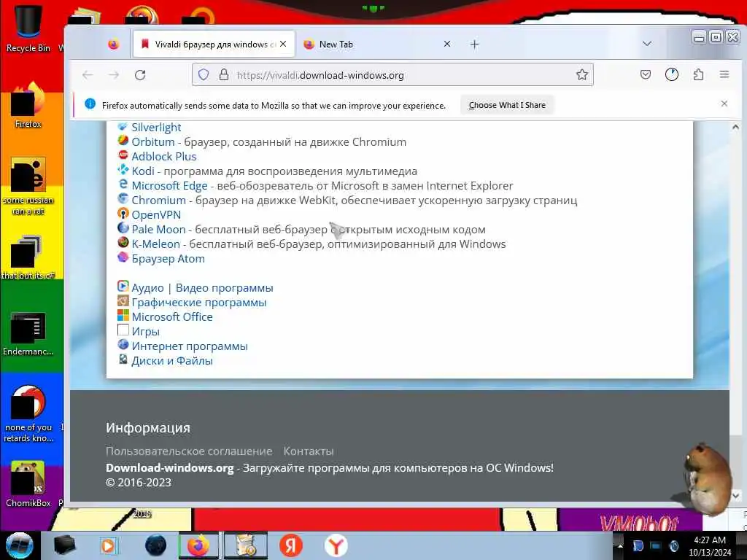Reload the page with the refresh icon
This screenshot has height=560, width=747.
[x=139, y=75]
